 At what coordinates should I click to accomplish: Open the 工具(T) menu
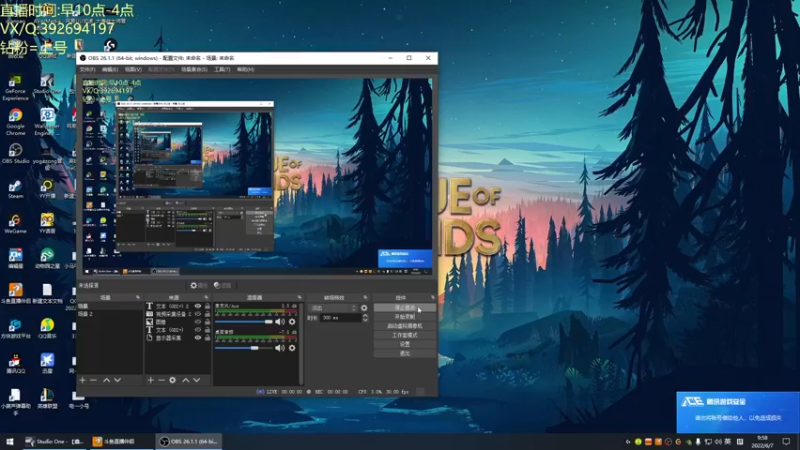pos(222,69)
